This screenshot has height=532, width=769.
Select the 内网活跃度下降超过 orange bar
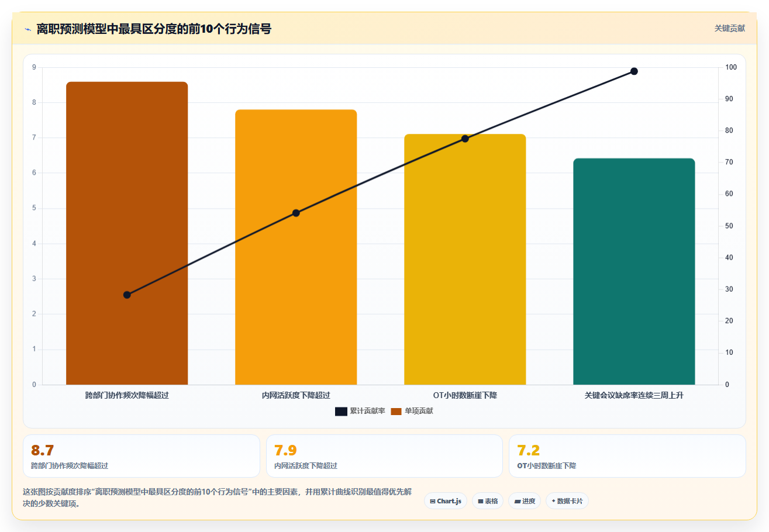(x=296, y=247)
